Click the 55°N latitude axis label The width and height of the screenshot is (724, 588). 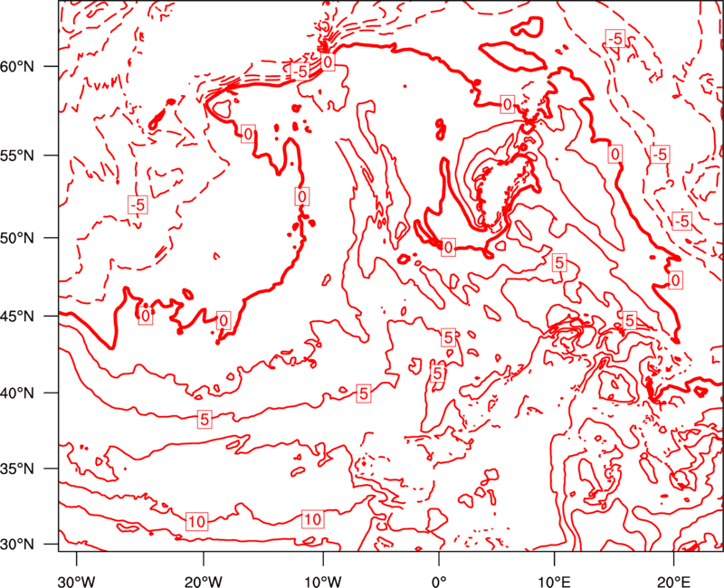[17, 155]
